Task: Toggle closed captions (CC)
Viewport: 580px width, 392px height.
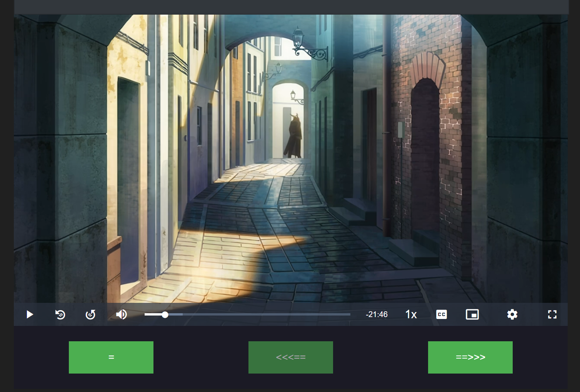Action: pyautogui.click(x=442, y=314)
